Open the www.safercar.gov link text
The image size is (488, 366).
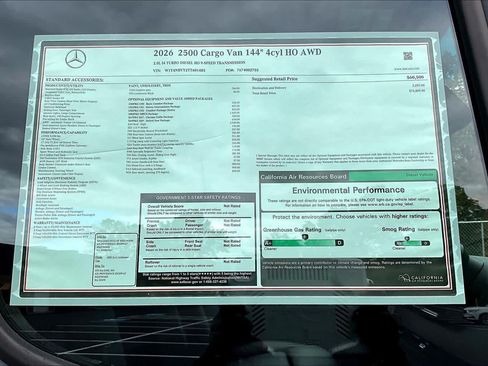pos(185,282)
